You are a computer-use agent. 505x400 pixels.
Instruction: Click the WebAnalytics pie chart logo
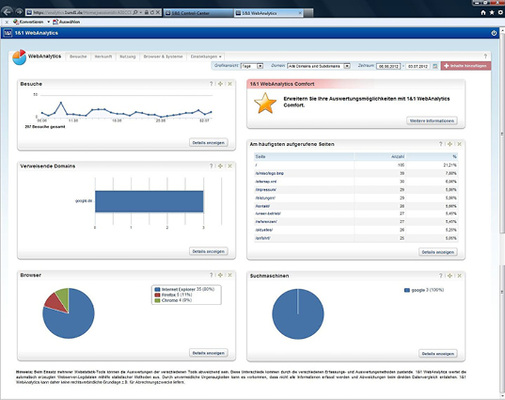coord(19,57)
